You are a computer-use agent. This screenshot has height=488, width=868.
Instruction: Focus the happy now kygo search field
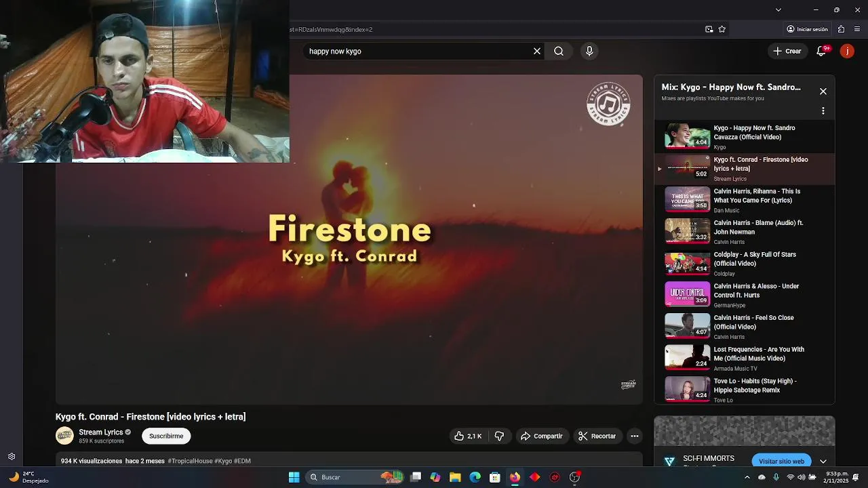tap(417, 51)
